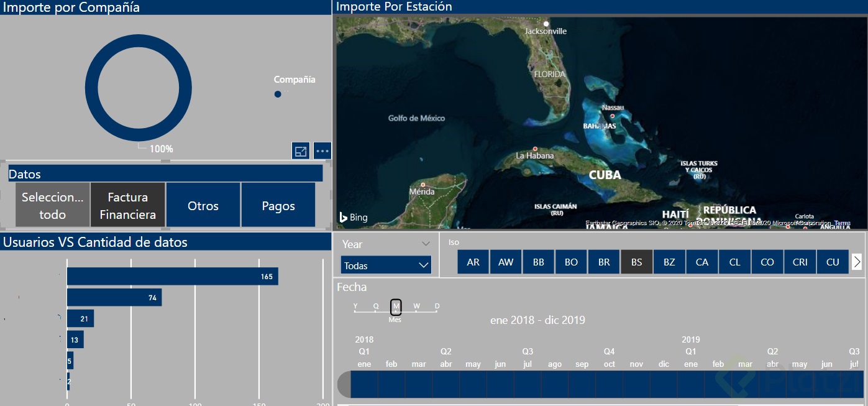Set timeline granularity to Year (Y)

pos(355,307)
